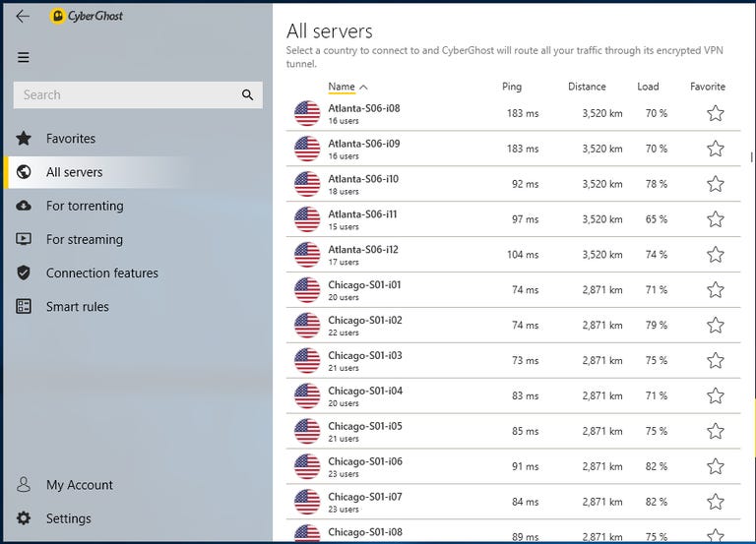
Task: Click the Smart rules list icon
Action: [24, 307]
